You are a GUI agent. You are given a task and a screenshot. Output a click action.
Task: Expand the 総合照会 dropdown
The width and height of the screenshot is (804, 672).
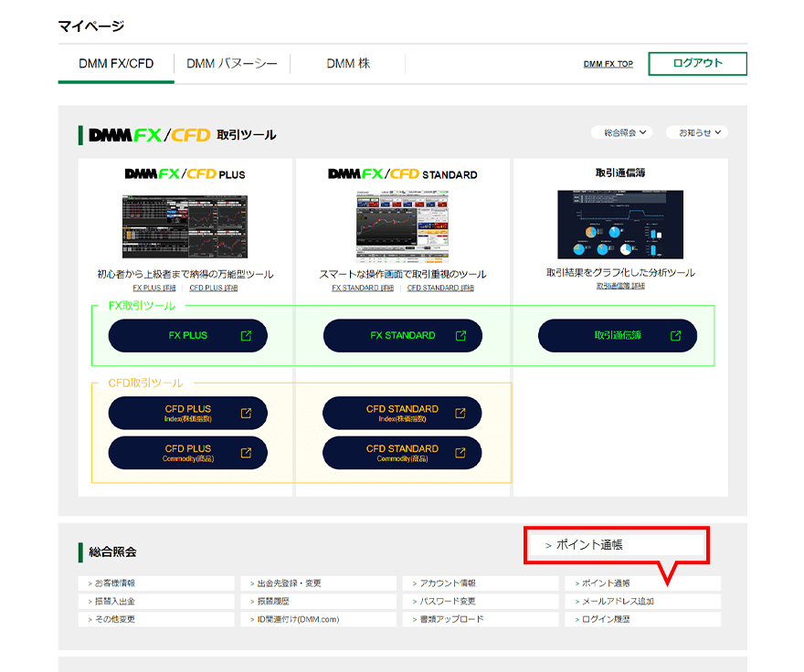click(621, 132)
